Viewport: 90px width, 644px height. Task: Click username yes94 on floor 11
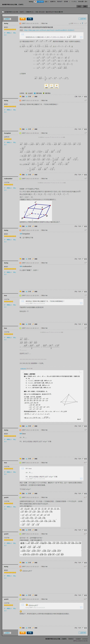6,497
